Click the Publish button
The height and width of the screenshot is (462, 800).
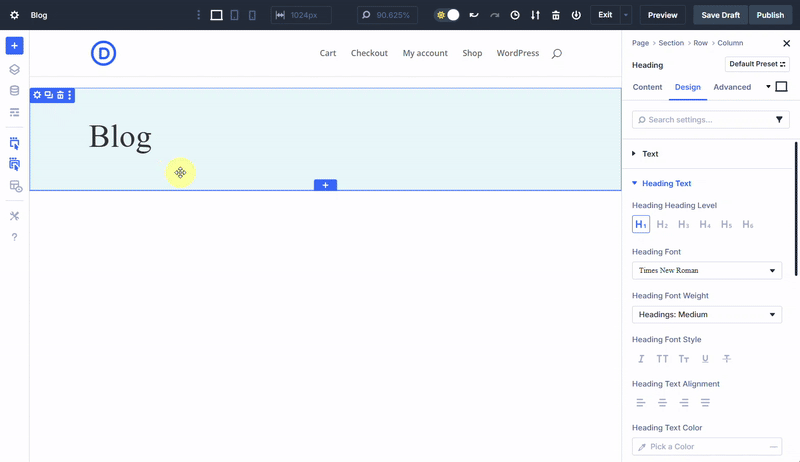coord(770,15)
